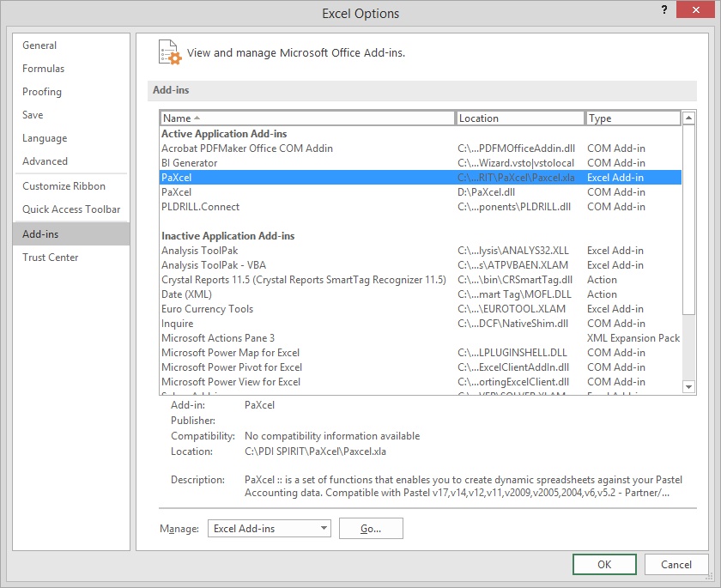Click the list scrollbar down arrow

tap(688, 386)
